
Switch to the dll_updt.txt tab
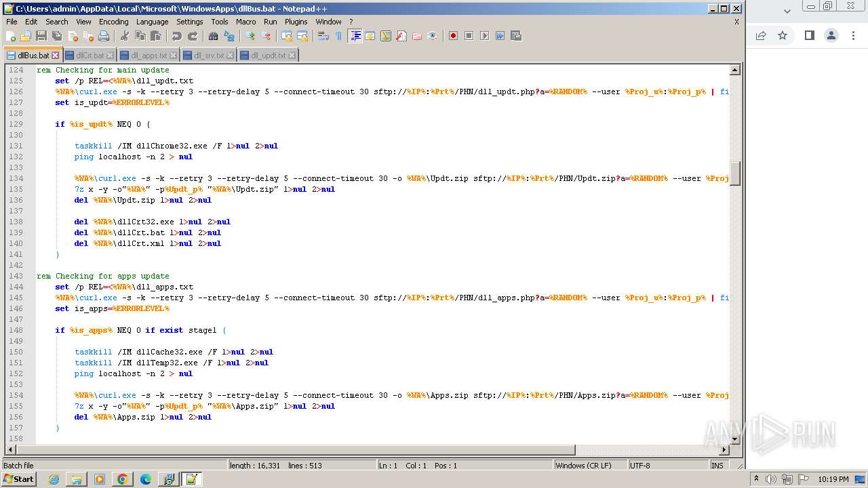[268, 56]
